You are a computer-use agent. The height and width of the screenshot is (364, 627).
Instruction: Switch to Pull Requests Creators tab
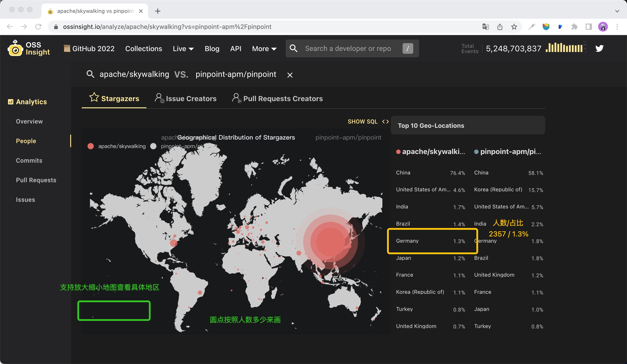(x=278, y=98)
